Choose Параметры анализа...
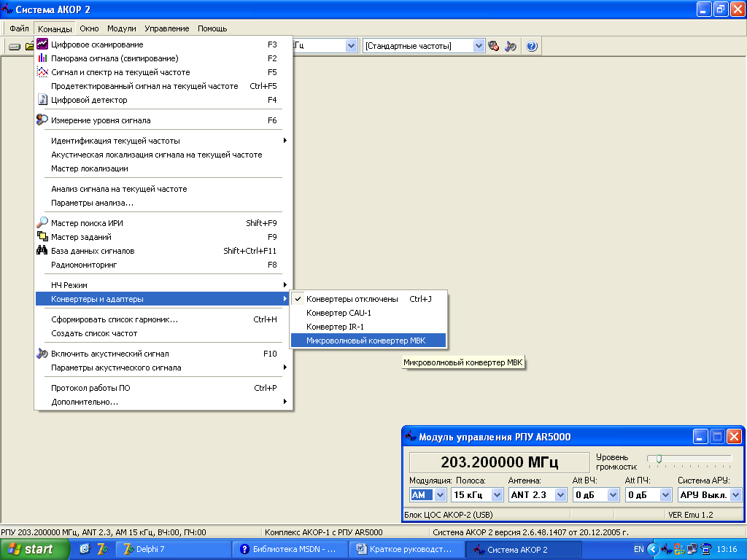 coord(163,203)
